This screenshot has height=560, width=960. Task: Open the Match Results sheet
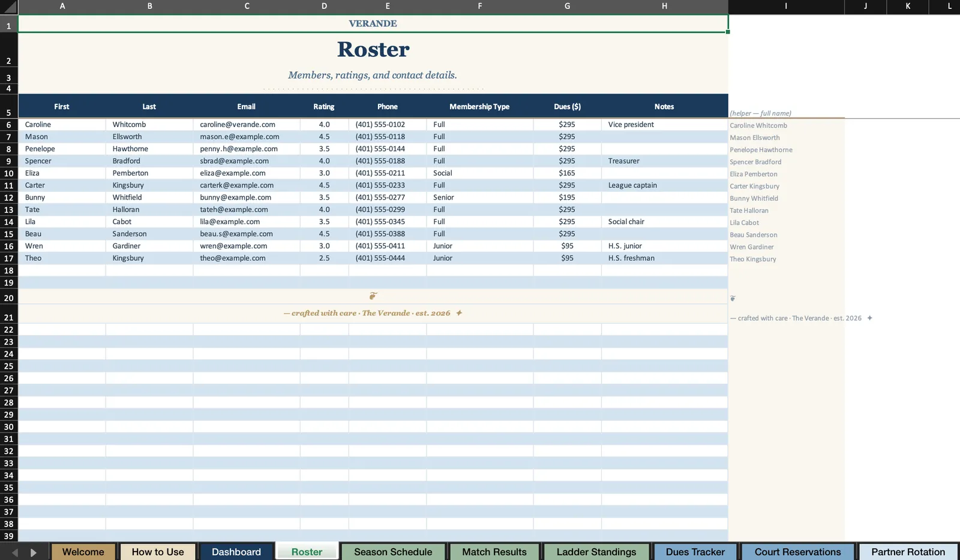[494, 552]
